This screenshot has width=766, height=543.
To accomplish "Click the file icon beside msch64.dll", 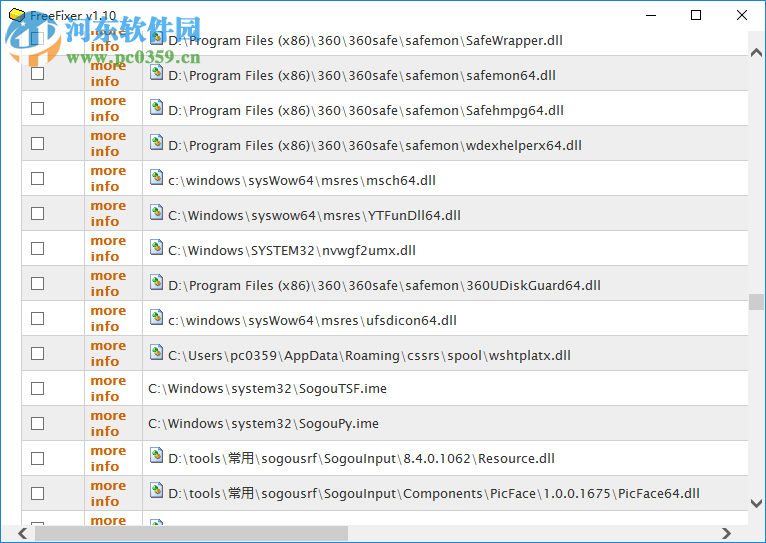I will coord(156,177).
